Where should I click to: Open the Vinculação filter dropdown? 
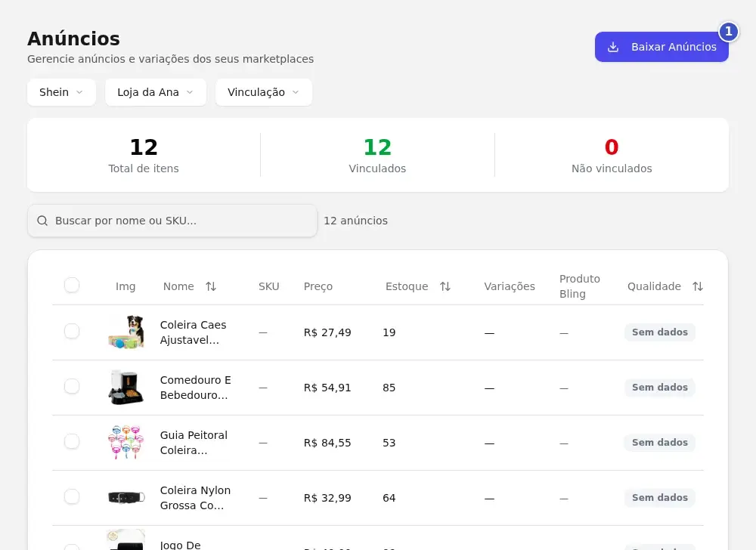(x=264, y=92)
